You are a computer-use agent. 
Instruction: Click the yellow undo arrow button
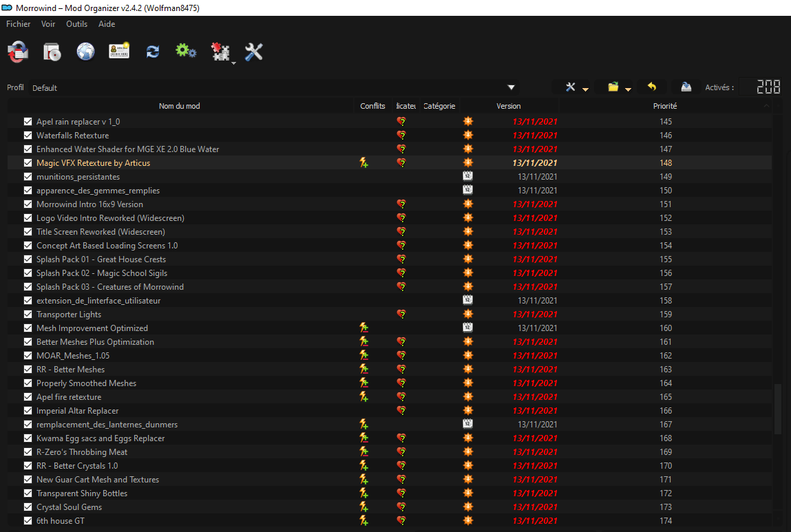tap(652, 87)
